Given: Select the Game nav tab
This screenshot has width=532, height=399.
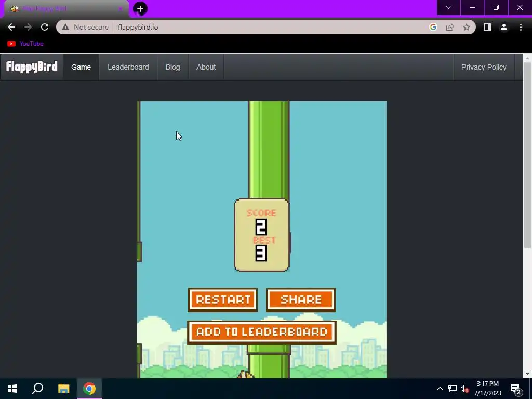Looking at the screenshot, I should tap(81, 67).
